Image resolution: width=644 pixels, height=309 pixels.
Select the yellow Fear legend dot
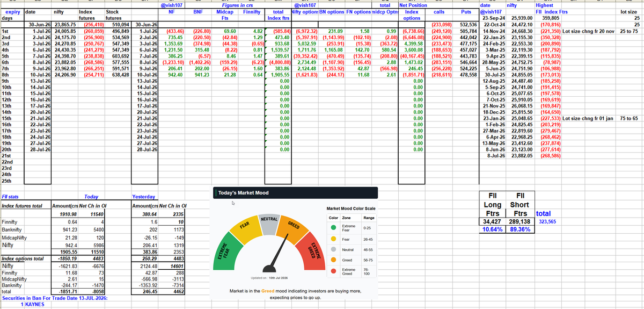pos(333,240)
